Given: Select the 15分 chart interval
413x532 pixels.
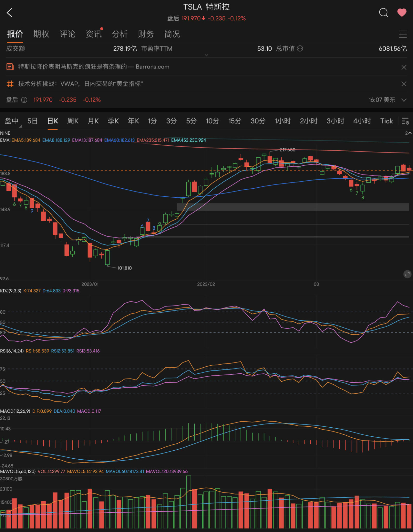Looking at the screenshot, I should tap(235, 121).
